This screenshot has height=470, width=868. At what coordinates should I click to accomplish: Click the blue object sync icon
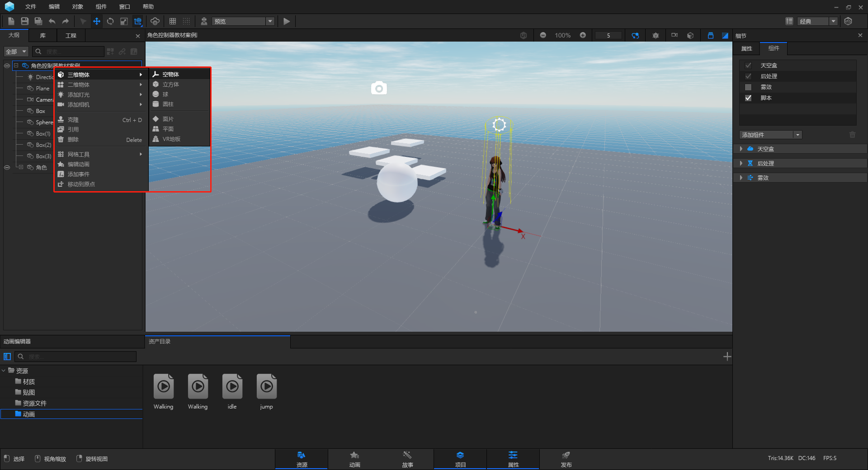click(x=635, y=35)
